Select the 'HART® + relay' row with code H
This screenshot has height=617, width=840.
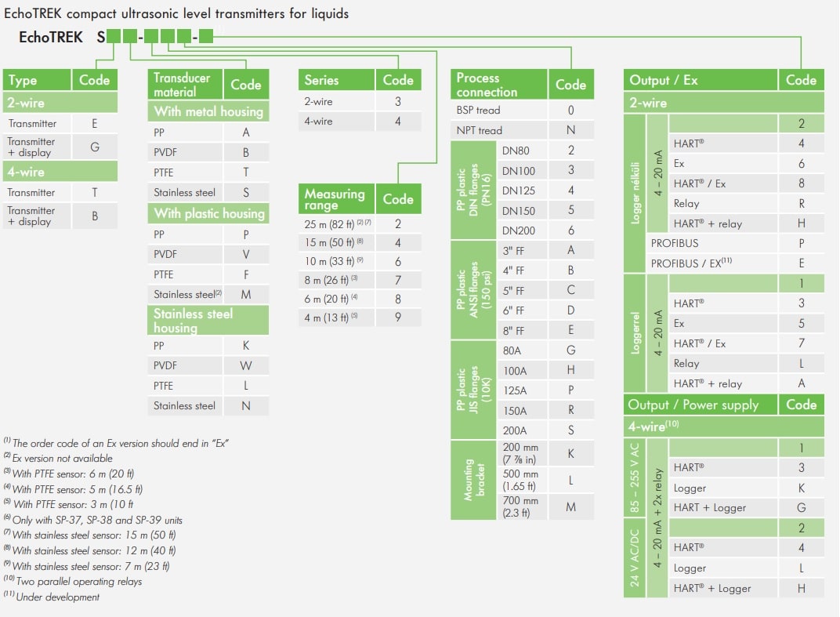point(746,223)
